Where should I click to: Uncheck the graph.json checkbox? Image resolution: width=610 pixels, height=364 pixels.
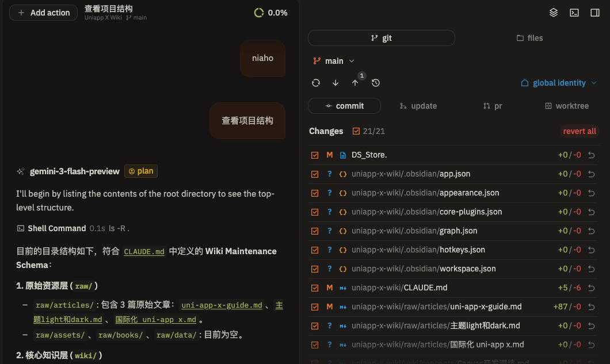point(315,231)
